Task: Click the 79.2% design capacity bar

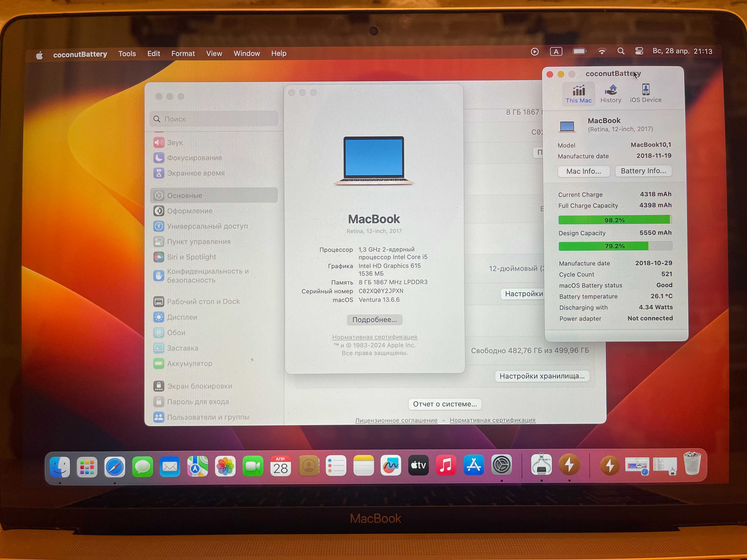Action: pyautogui.click(x=615, y=246)
